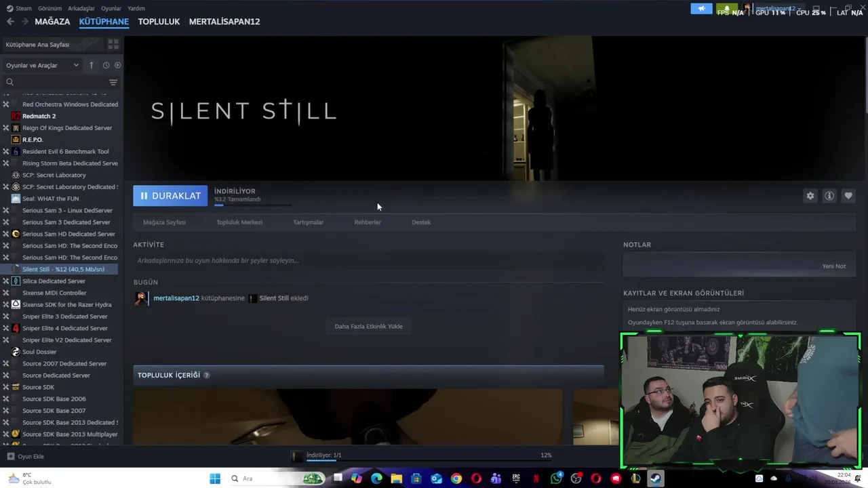
Task: Click the plus icon beside Oyun Ekle
Action: tap(10, 456)
